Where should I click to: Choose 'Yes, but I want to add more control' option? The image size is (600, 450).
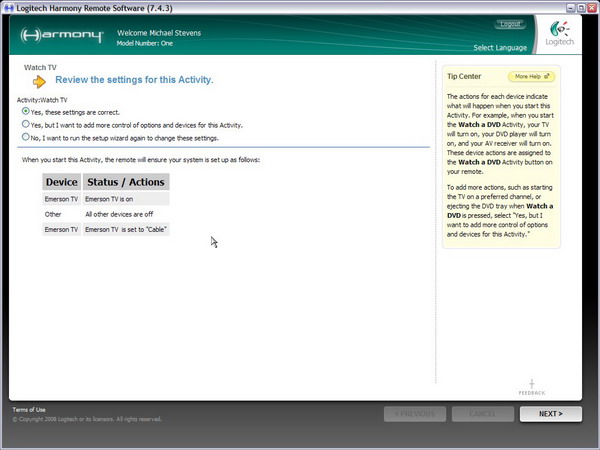click(26, 124)
